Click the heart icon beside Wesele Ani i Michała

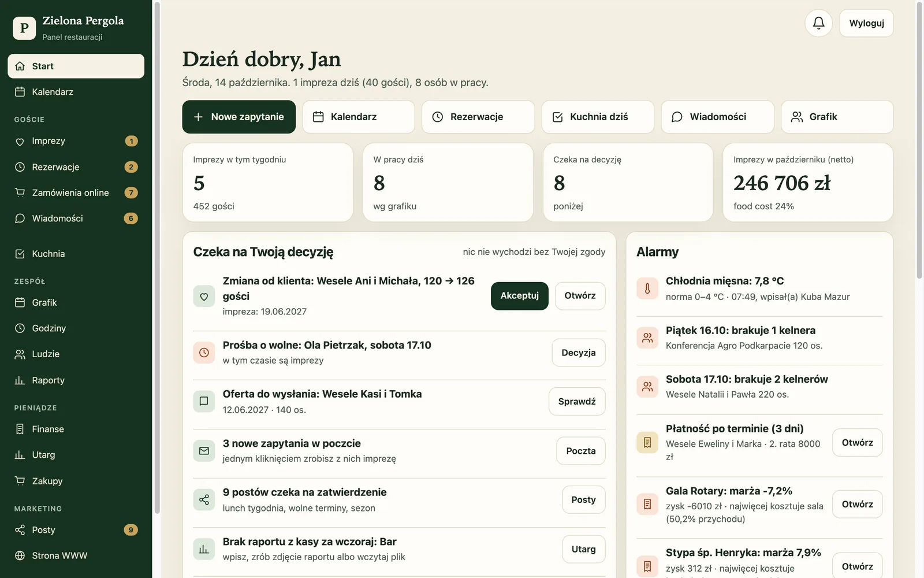pyautogui.click(x=204, y=296)
